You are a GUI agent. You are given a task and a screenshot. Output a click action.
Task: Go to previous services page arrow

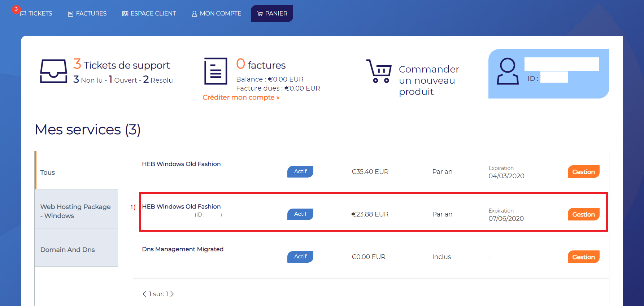click(x=144, y=294)
